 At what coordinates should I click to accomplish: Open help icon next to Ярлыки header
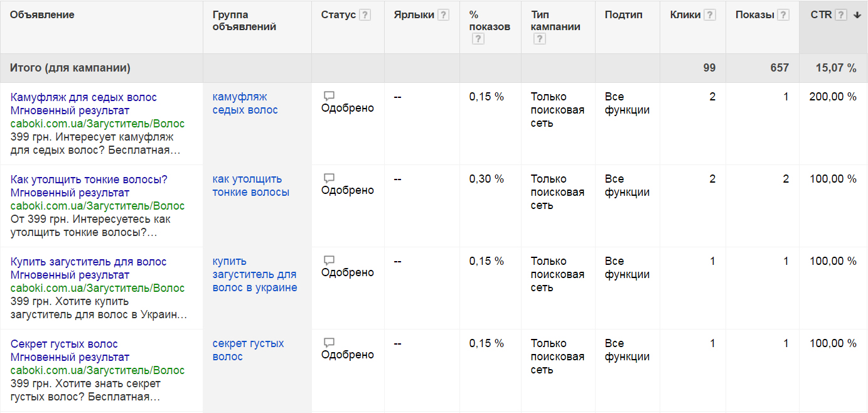click(x=443, y=15)
